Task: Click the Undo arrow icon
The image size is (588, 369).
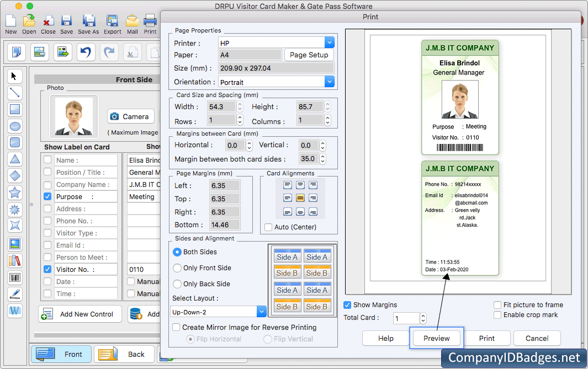Action: tap(86, 52)
